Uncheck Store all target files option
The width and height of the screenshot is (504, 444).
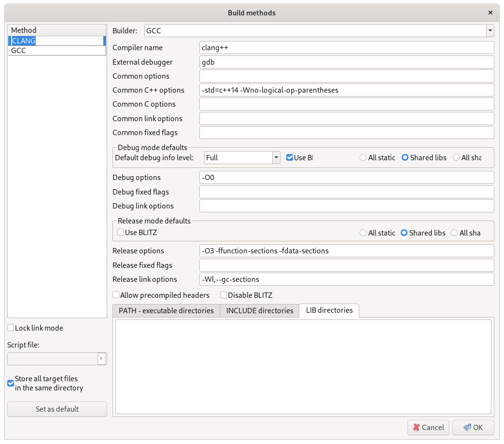pos(11,383)
